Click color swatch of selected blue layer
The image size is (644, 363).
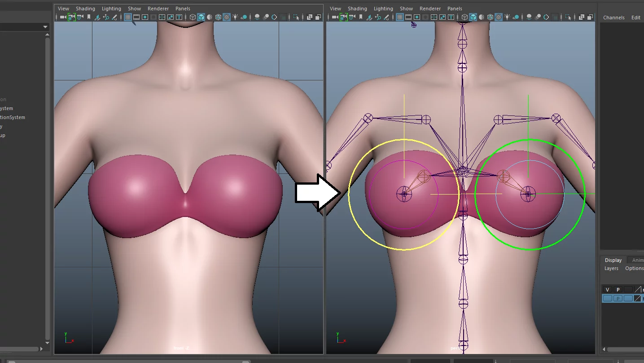tap(638, 298)
